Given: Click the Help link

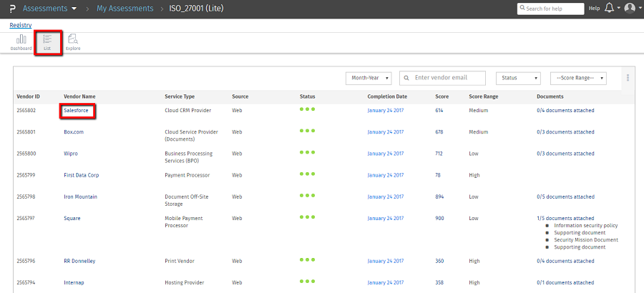Looking at the screenshot, I should point(594,9).
